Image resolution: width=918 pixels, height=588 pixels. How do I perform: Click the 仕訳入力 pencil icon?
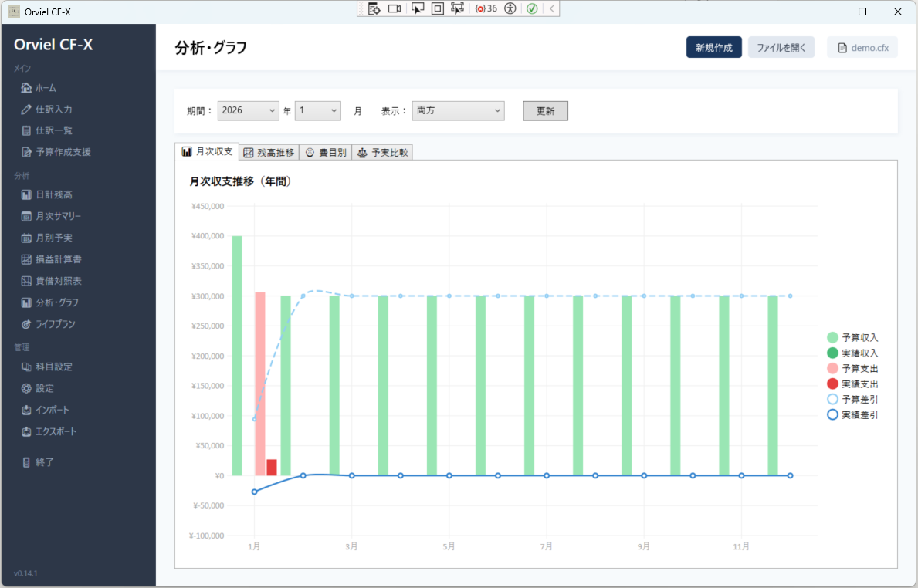click(26, 110)
